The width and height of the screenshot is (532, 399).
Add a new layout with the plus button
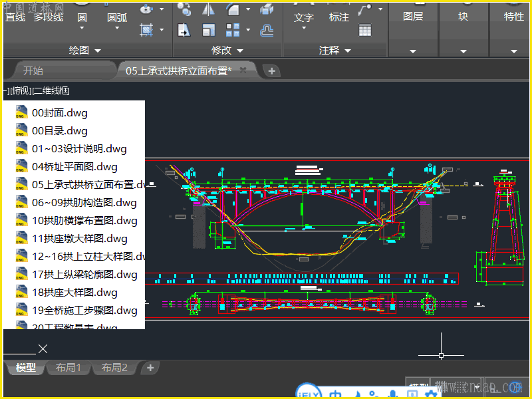(150, 368)
